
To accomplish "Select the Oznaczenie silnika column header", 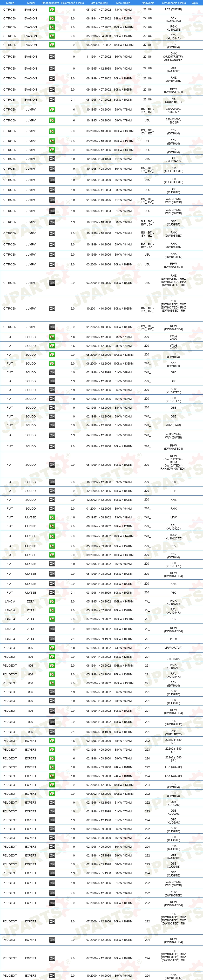I will [174, 3].
